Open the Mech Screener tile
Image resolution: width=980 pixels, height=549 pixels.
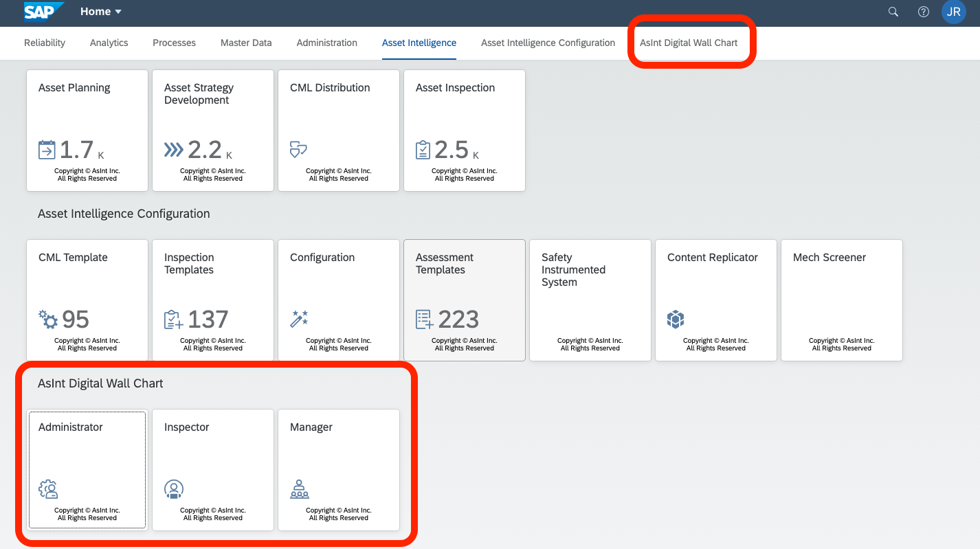pyautogui.click(x=842, y=300)
